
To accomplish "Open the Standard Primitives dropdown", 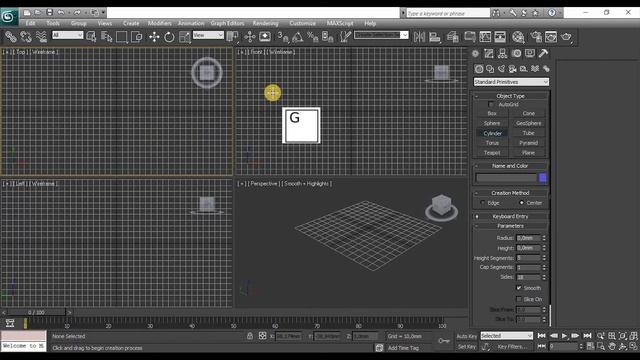I will pyautogui.click(x=511, y=82).
